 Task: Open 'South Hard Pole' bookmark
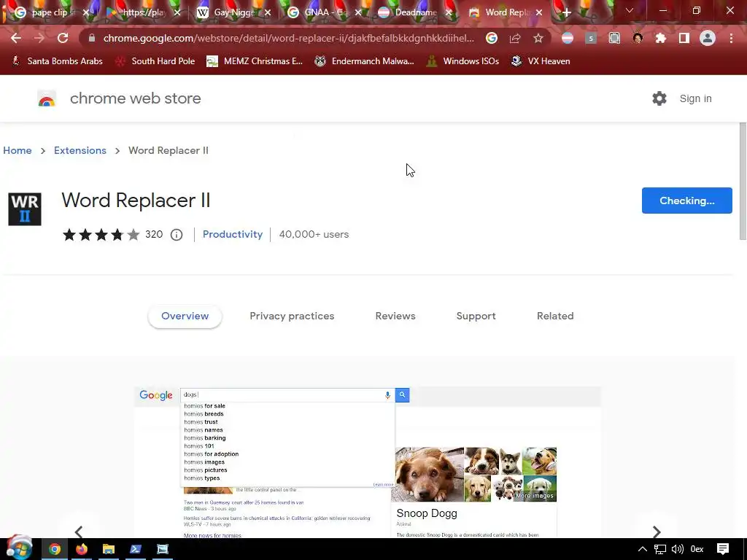[x=155, y=61]
